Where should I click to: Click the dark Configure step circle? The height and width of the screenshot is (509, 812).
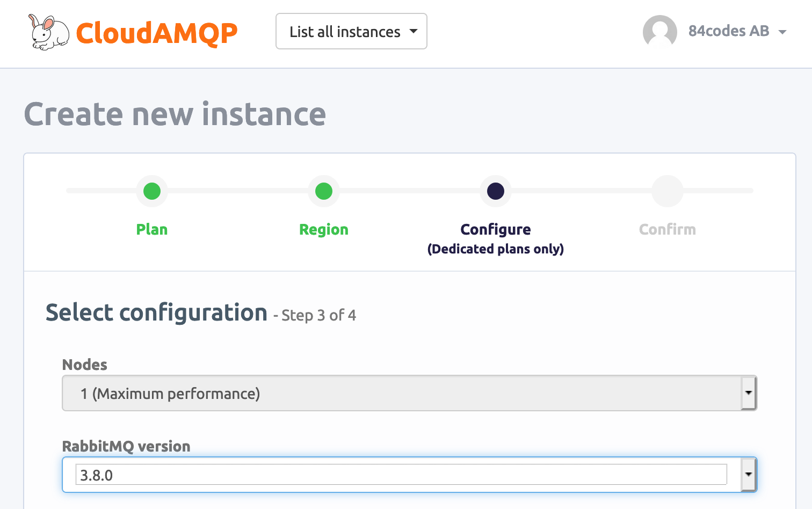496,191
